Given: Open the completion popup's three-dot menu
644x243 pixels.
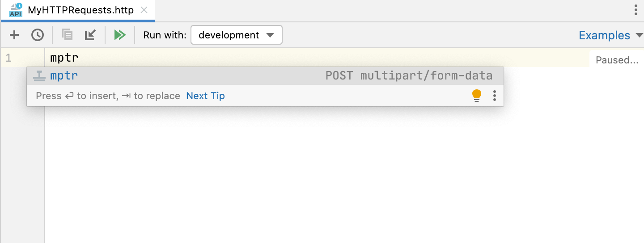Looking at the screenshot, I should [495, 96].
